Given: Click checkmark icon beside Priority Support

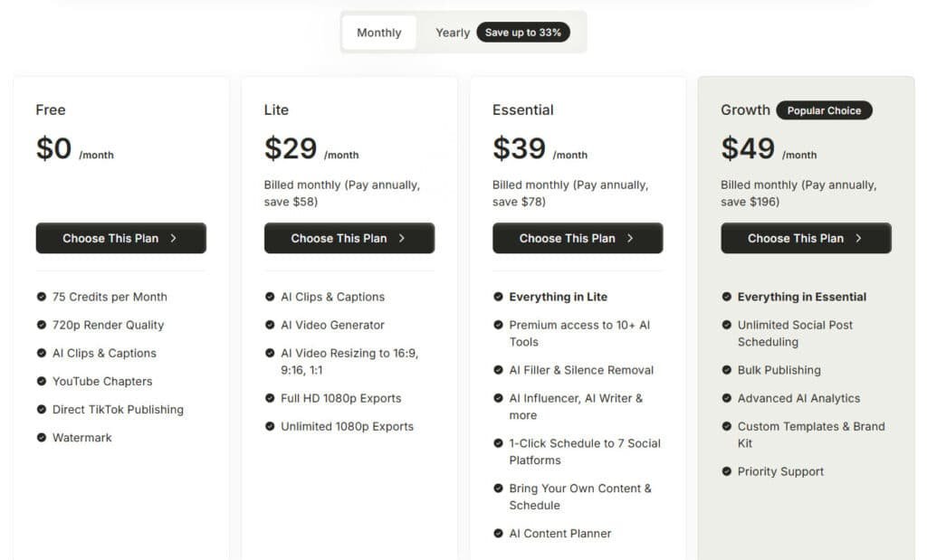Looking at the screenshot, I should pyautogui.click(x=727, y=471).
